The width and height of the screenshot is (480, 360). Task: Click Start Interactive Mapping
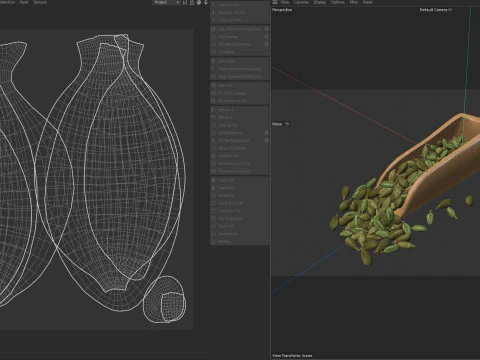[x=240, y=69]
